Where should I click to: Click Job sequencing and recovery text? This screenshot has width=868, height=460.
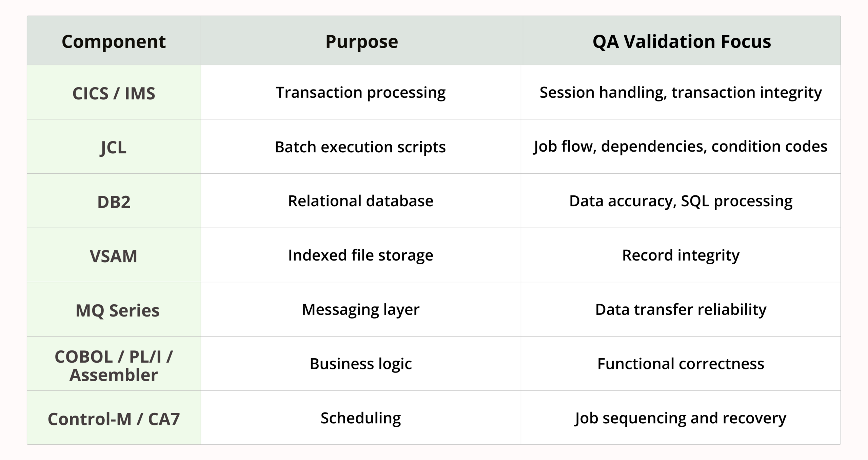[680, 418]
